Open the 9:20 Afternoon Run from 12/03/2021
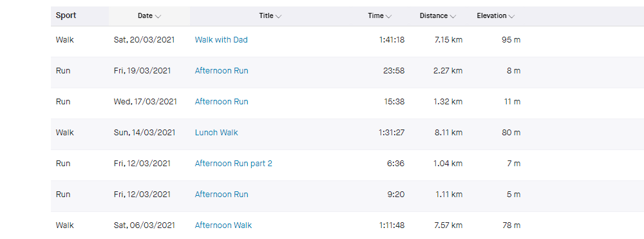Viewport: 644px width, 239px height. click(x=222, y=195)
